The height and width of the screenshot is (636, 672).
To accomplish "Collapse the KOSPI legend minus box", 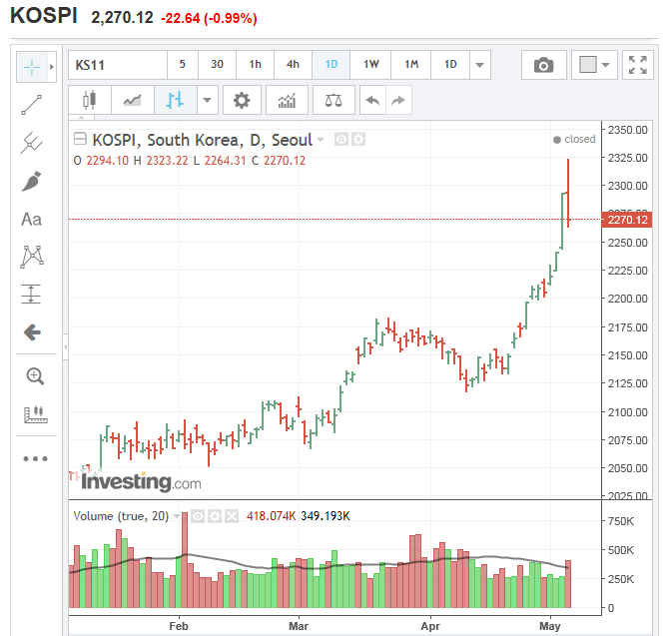I will (80, 139).
